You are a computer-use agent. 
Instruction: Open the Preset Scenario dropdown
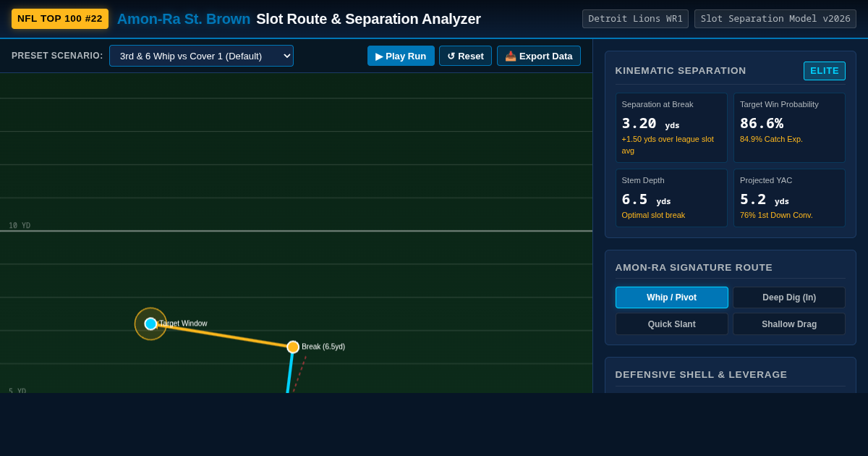pos(201,56)
